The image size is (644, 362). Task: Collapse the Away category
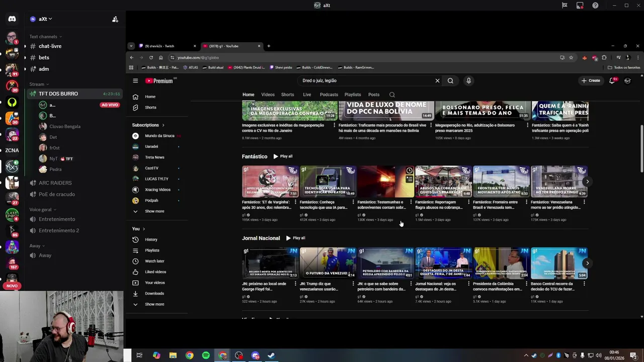pyautogui.click(x=37, y=246)
